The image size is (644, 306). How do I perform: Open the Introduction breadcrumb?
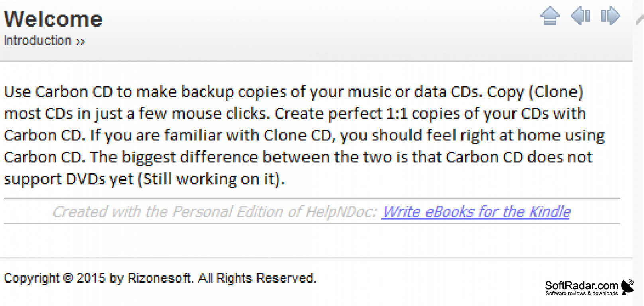point(37,41)
